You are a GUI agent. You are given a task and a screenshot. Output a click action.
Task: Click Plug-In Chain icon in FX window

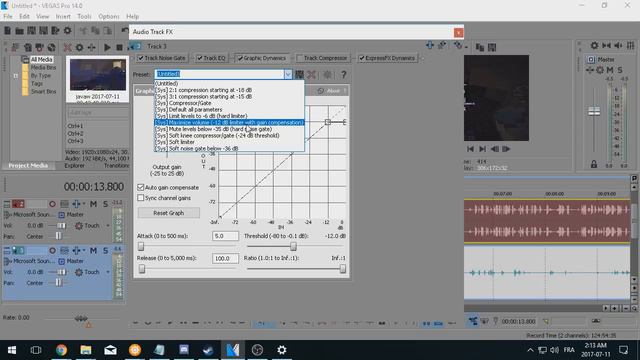click(x=430, y=45)
